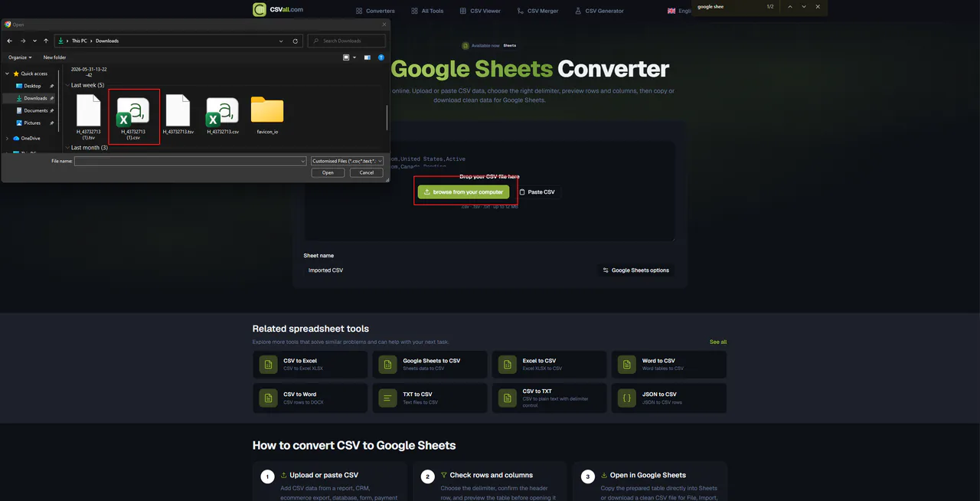Screen dimensions: 980x501
Task: Collapse the Last month group
Action: [67, 148]
